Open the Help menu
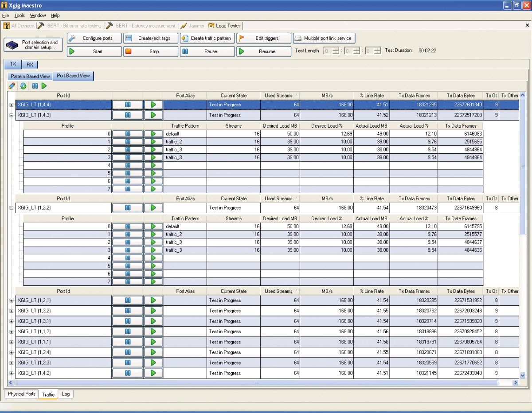 coord(55,16)
